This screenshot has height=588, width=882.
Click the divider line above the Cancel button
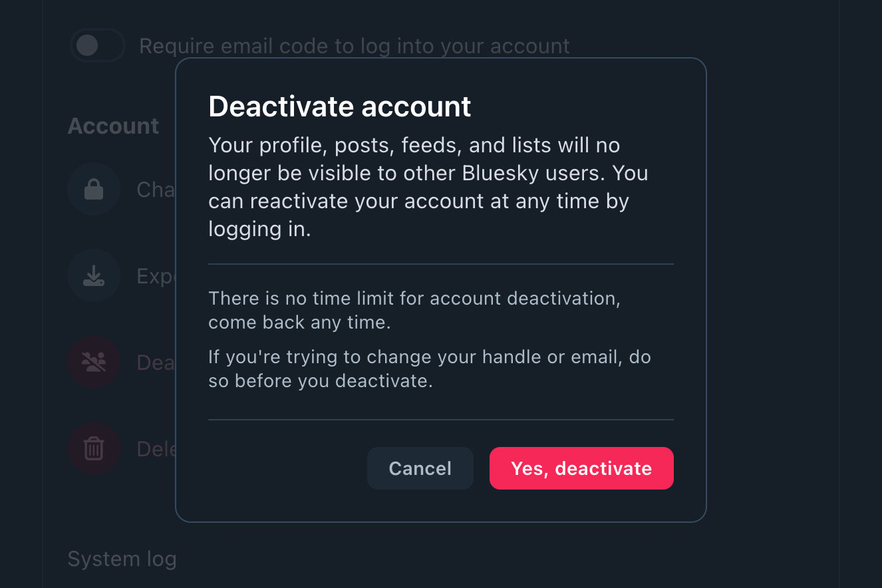(440, 420)
